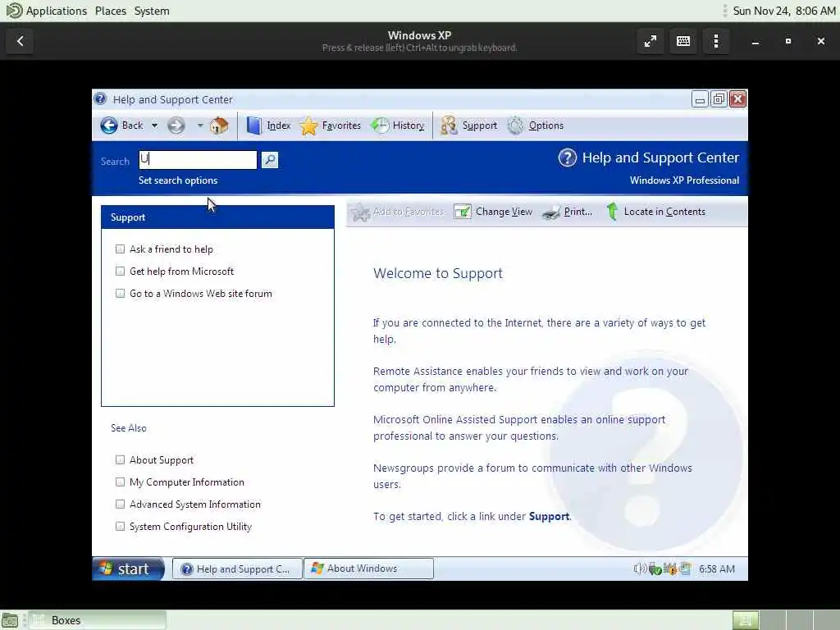Toggle Boxes fullscreen arrows icon
The width and height of the screenshot is (840, 630).
[651, 41]
